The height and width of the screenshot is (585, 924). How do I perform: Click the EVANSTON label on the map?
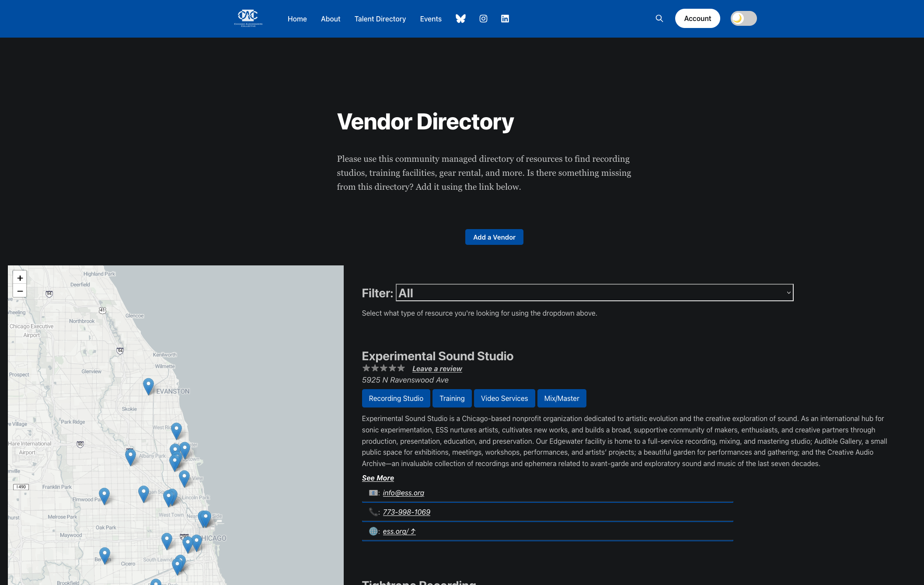173,391
